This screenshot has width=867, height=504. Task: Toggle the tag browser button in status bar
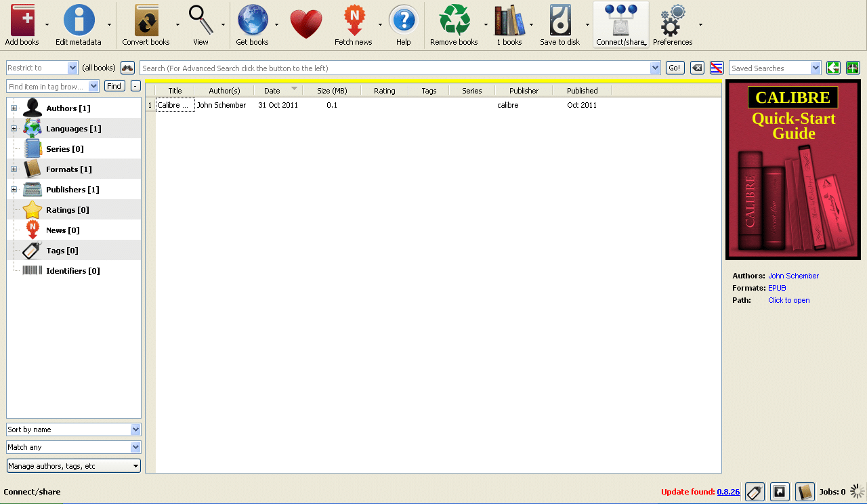click(755, 492)
